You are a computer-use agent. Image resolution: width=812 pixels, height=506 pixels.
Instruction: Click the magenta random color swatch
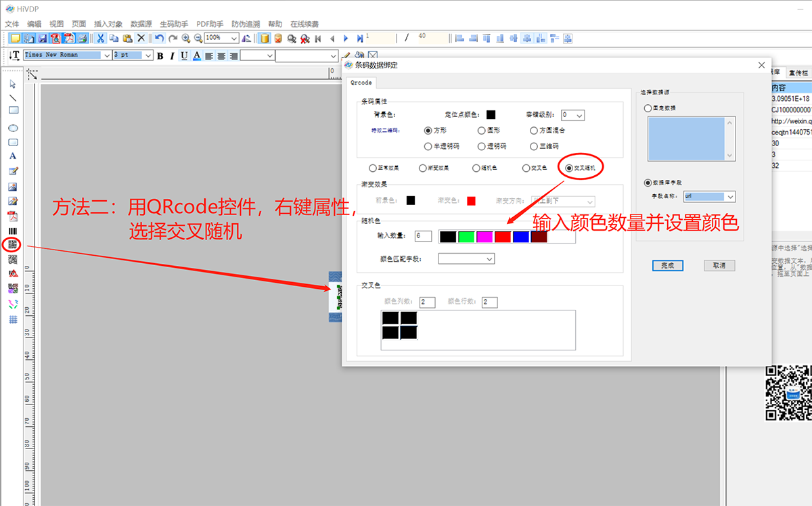click(x=484, y=236)
